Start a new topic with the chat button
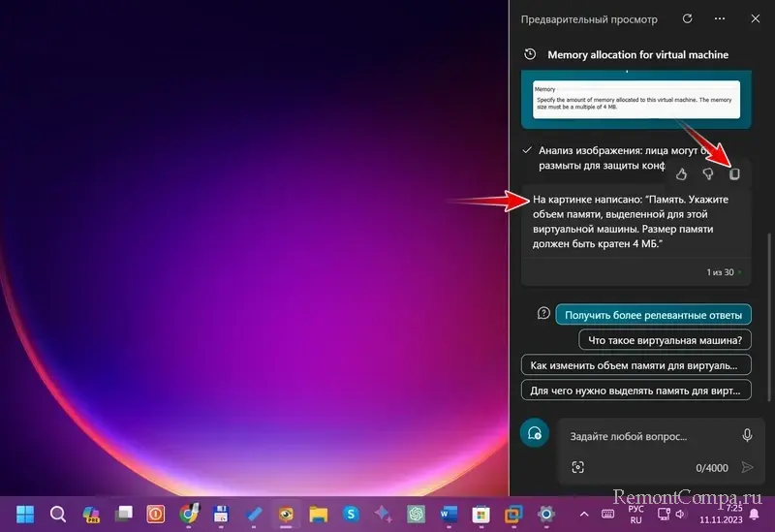This screenshot has width=775, height=532. click(x=534, y=434)
